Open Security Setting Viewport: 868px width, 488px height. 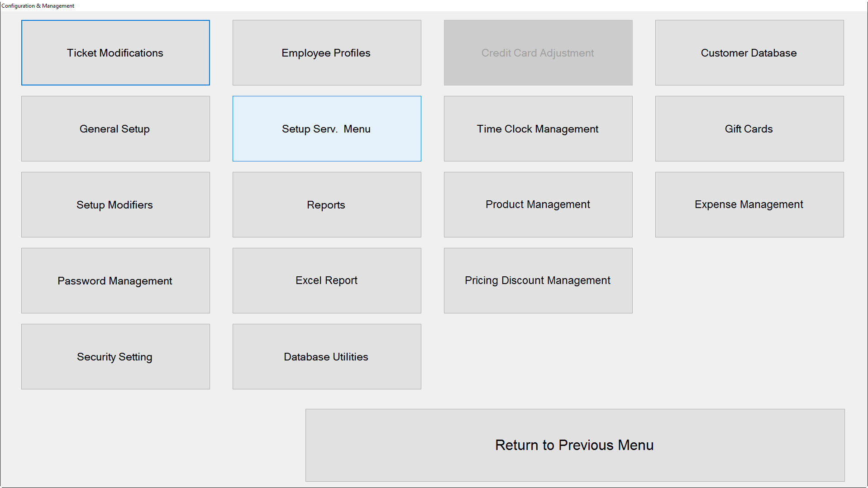[115, 356]
